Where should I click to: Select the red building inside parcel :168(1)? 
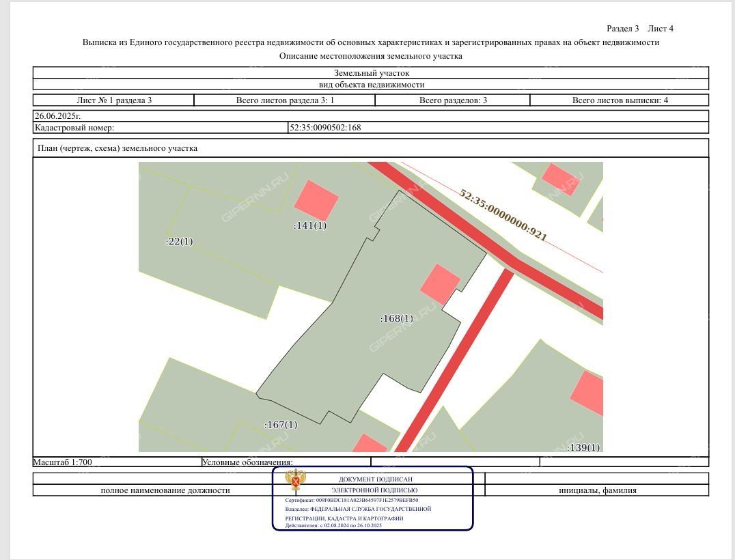(440, 284)
